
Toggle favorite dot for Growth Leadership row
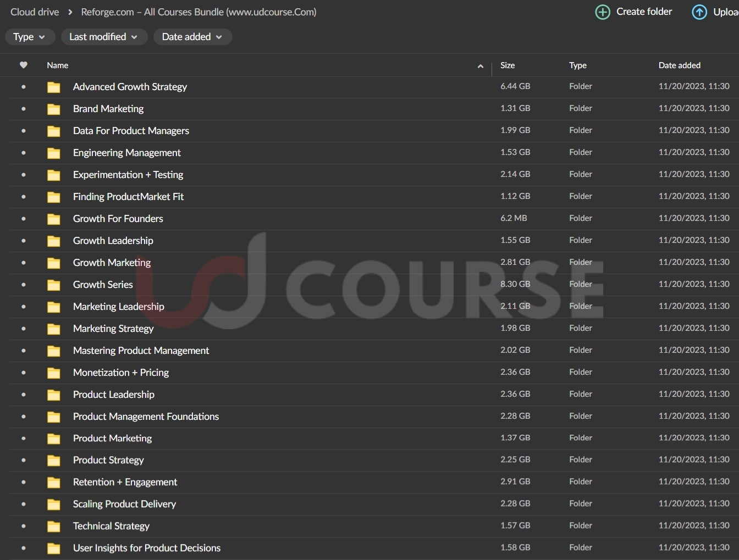pos(23,241)
